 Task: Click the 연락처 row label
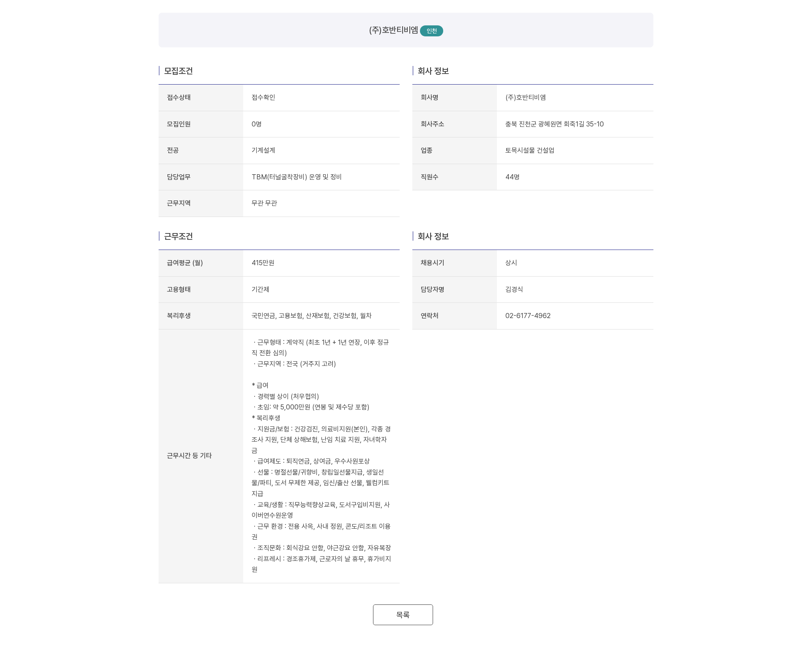tap(430, 316)
